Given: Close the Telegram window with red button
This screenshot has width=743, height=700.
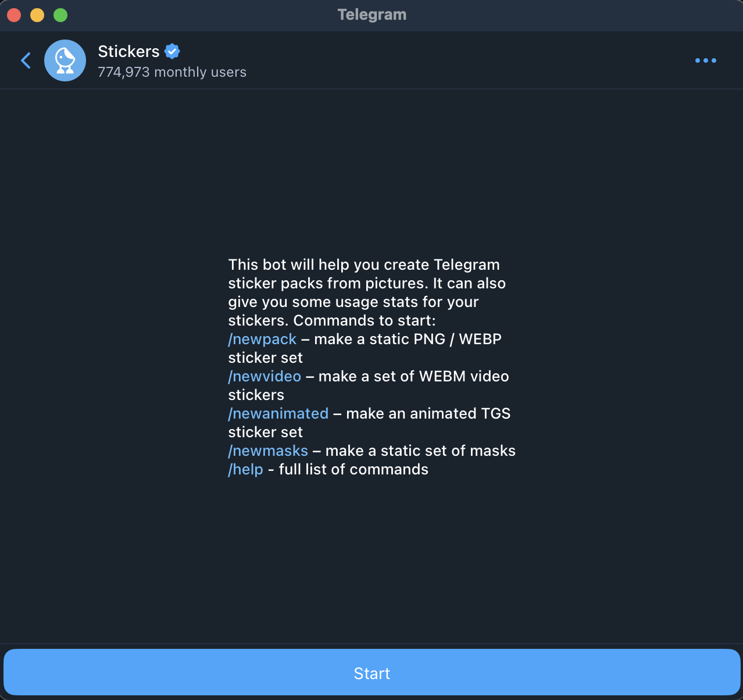Looking at the screenshot, I should (x=14, y=15).
